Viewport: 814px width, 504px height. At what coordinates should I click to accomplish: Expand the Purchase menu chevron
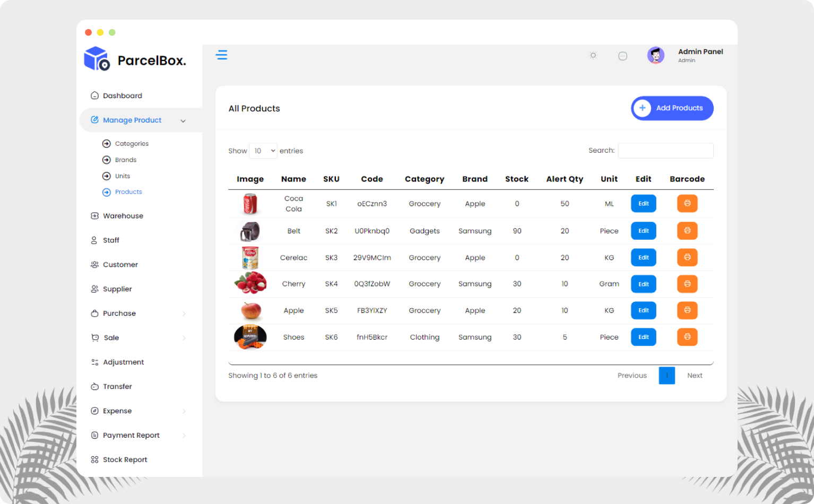pyautogui.click(x=184, y=313)
